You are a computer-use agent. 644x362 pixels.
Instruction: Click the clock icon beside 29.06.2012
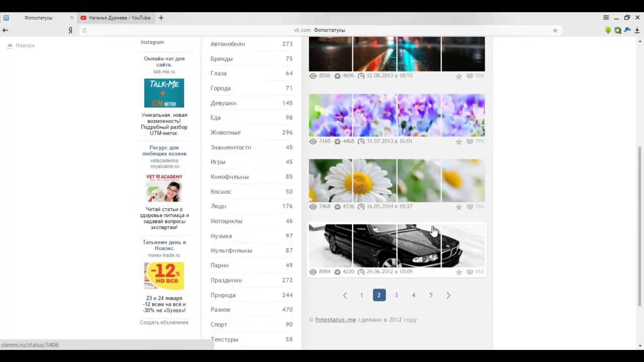coord(361,272)
